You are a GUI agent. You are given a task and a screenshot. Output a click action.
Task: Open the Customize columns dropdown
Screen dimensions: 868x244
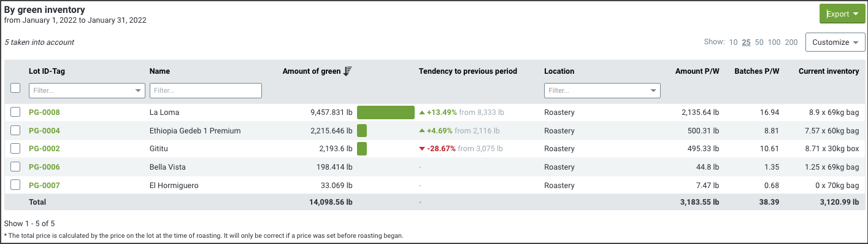(835, 42)
